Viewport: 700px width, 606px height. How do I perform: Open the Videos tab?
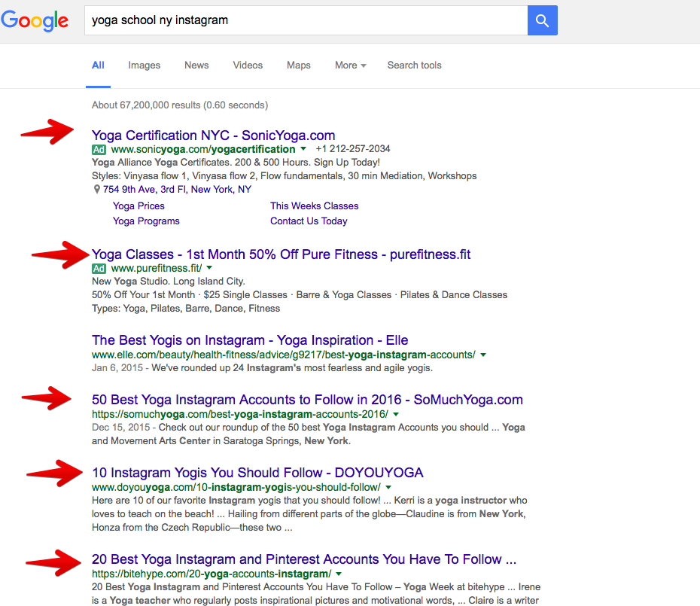pyautogui.click(x=248, y=65)
